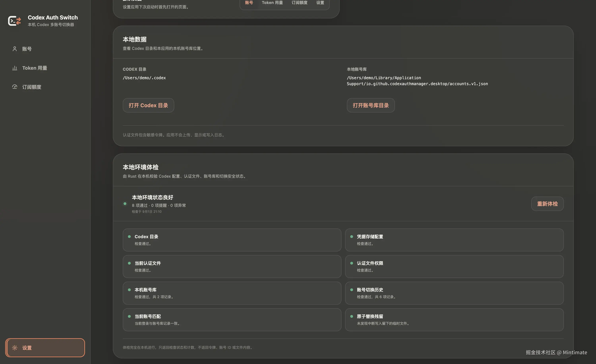This screenshot has width=596, height=364.
Task: Click the 本地数据 section heading
Action: (x=134, y=39)
